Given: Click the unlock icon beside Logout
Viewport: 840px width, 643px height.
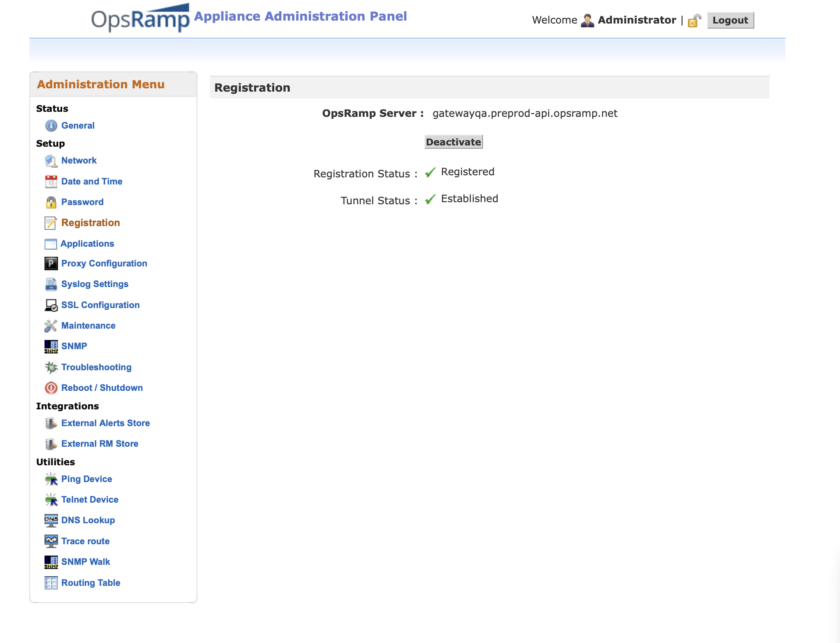Looking at the screenshot, I should point(694,21).
